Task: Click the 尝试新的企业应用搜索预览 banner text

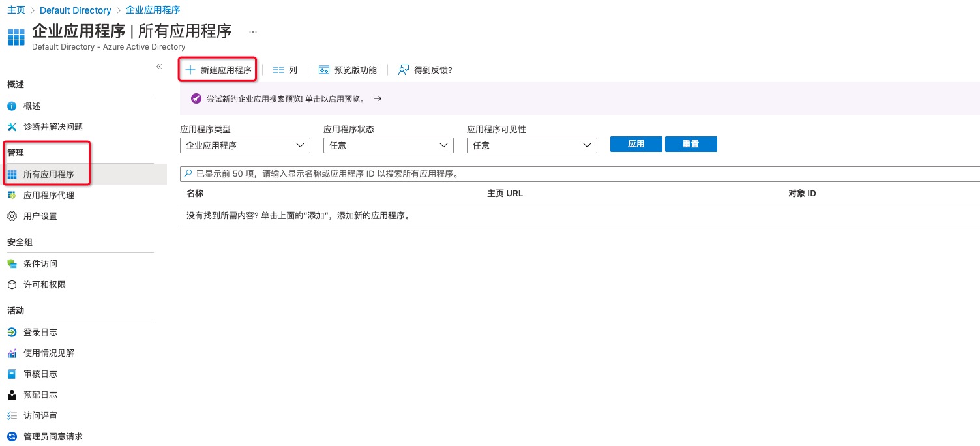Action: click(x=286, y=99)
